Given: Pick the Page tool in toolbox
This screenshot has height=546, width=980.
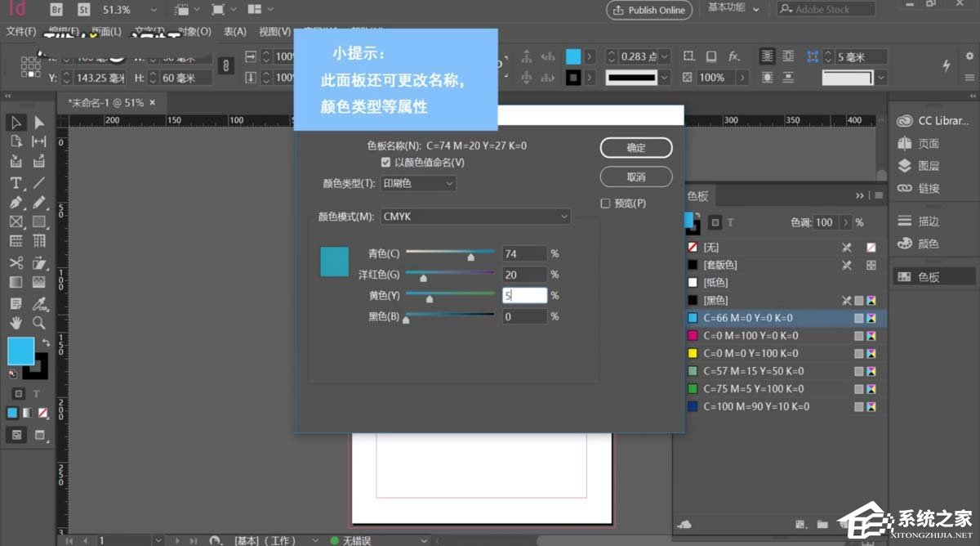Looking at the screenshot, I should click(16, 141).
